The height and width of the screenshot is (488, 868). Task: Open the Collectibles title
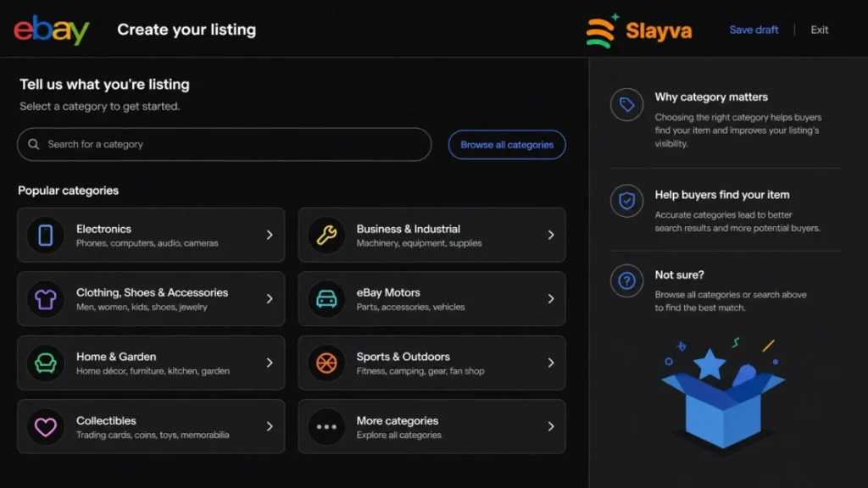tap(106, 421)
